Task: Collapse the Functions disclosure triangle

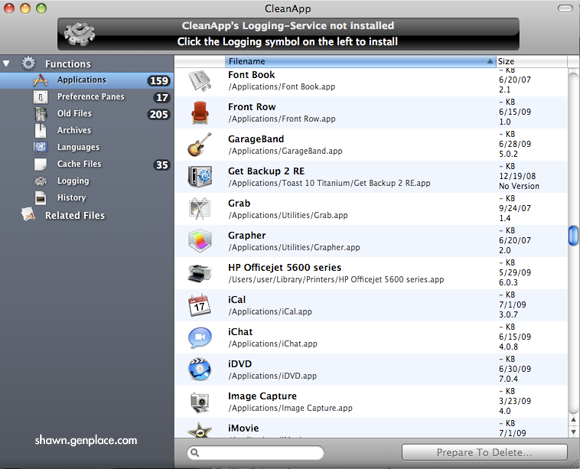Action: tap(6, 64)
